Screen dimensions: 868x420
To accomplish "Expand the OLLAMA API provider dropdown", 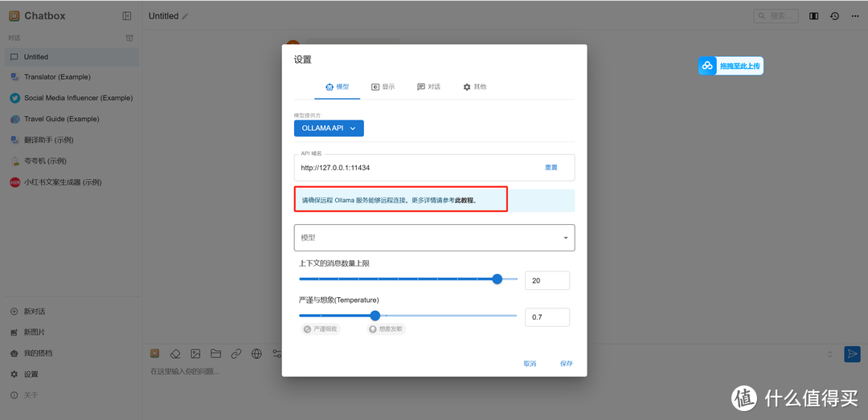I will tap(329, 128).
